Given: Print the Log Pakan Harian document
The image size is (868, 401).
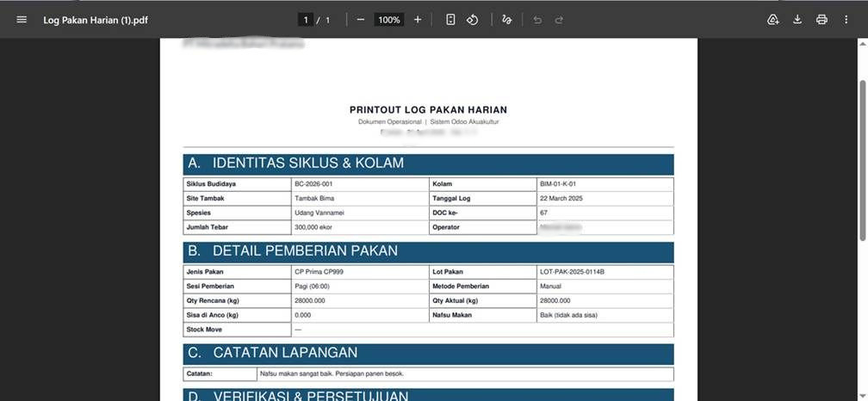Looking at the screenshot, I should coord(821,20).
